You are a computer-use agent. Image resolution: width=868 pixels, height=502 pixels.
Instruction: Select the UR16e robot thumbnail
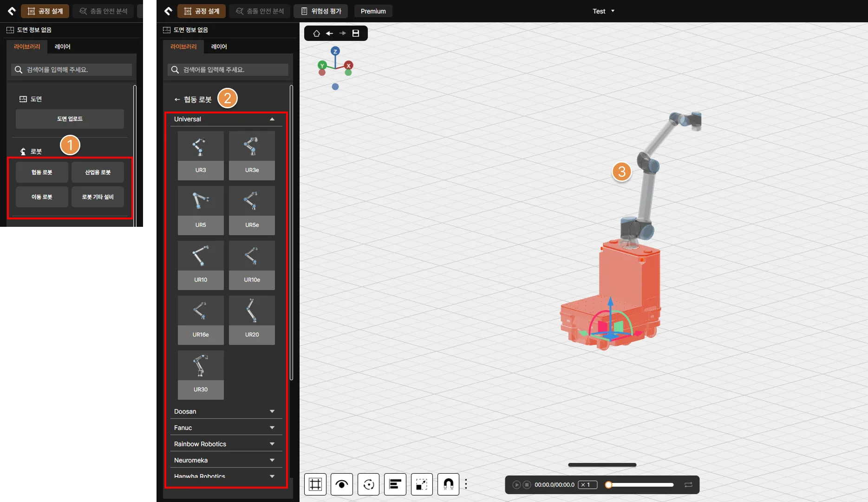pos(201,320)
